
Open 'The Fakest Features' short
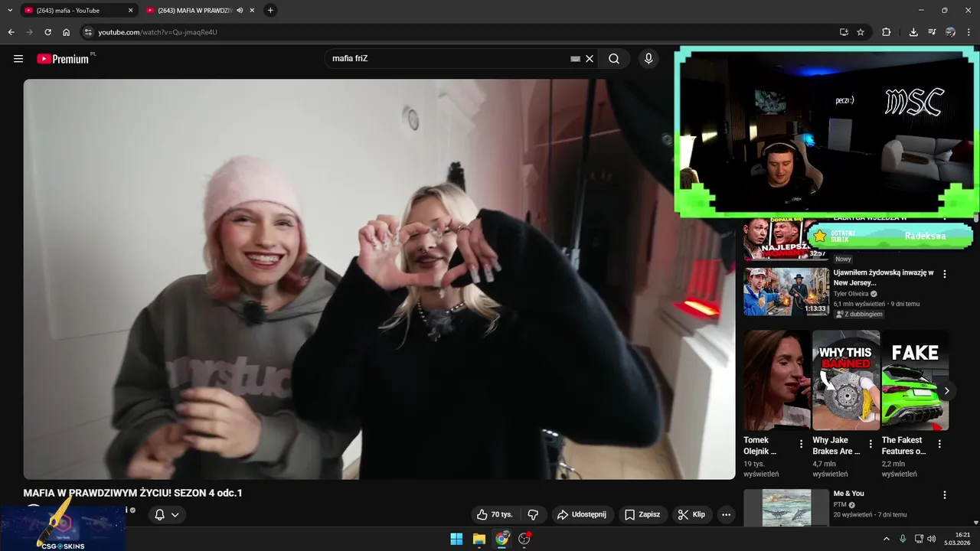point(915,380)
